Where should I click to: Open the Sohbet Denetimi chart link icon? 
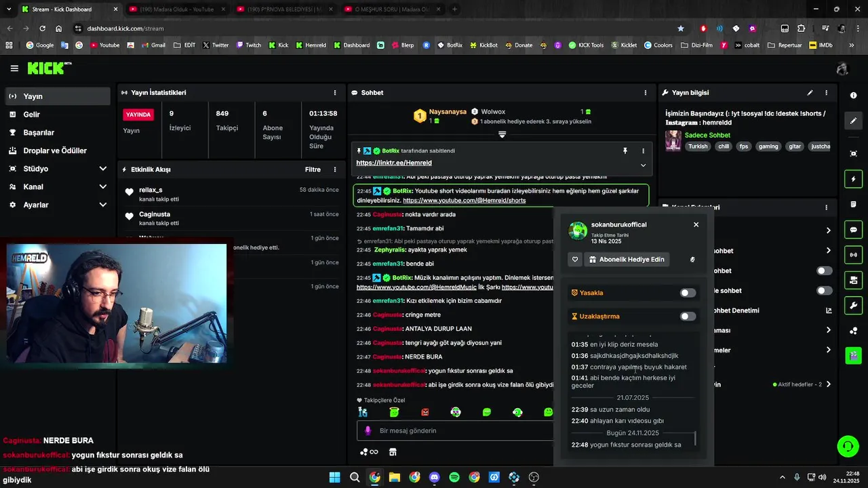pyautogui.click(x=828, y=310)
